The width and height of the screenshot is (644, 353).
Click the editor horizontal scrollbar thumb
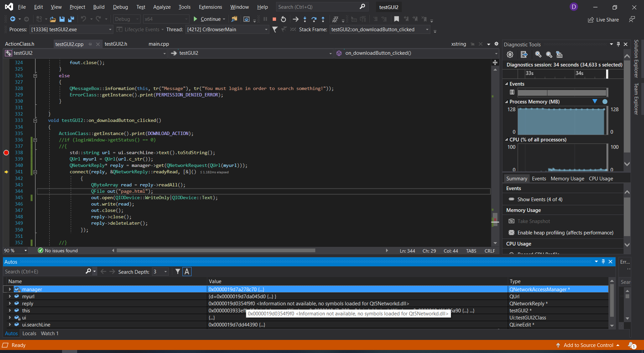coord(216,251)
